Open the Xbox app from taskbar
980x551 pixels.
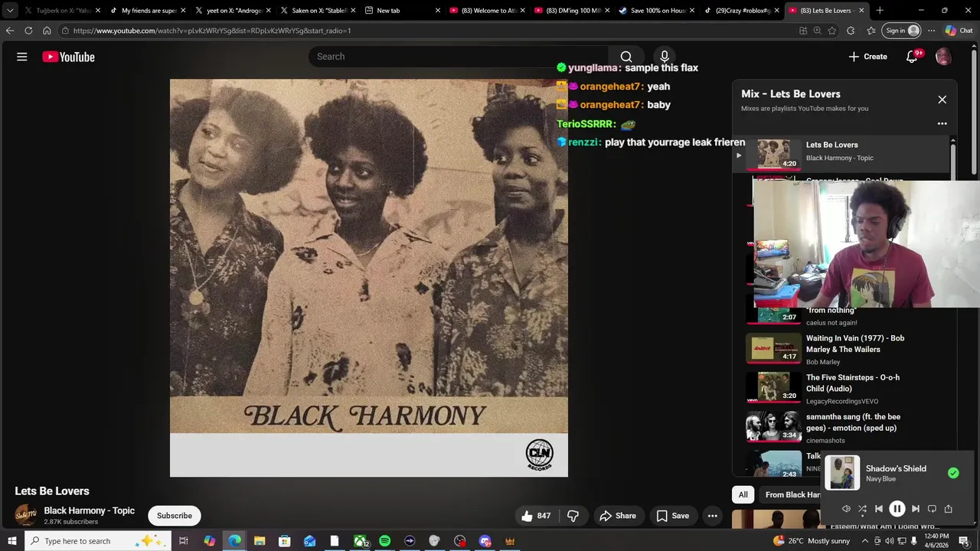pos(360,541)
